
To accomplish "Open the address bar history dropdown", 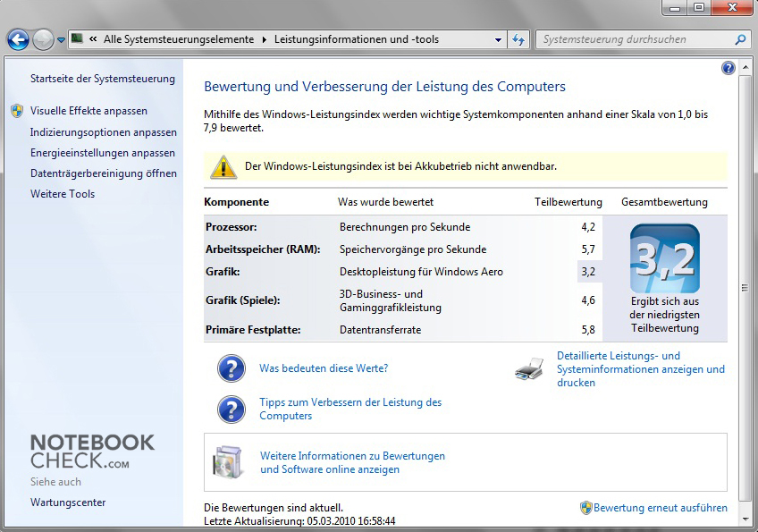I will tap(498, 39).
